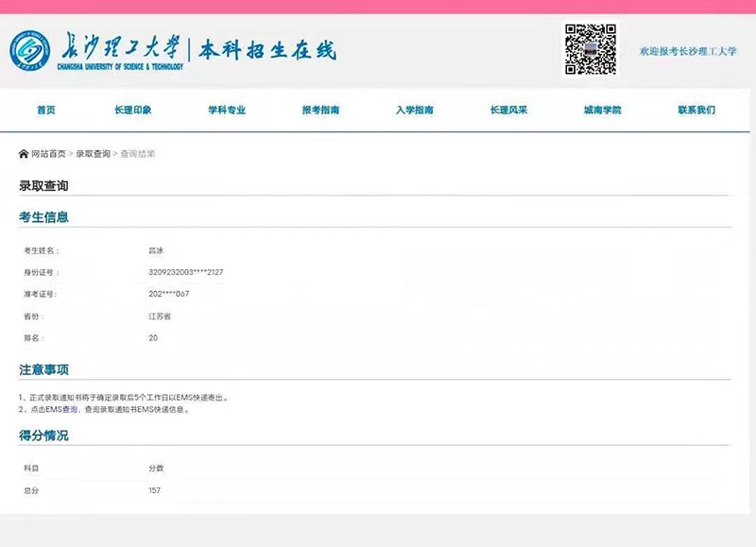The image size is (756, 547).
Task: Click the 查询结果 breadcrumb text
Action: point(138,154)
